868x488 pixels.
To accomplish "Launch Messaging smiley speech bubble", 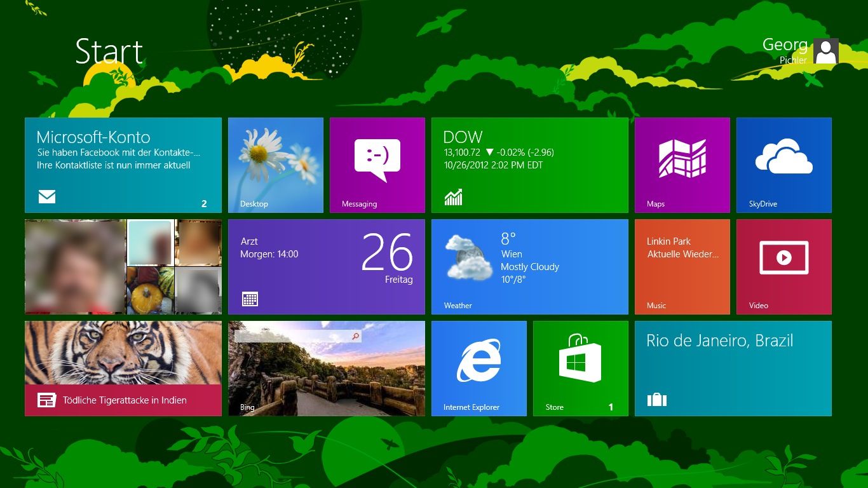I will (377, 160).
